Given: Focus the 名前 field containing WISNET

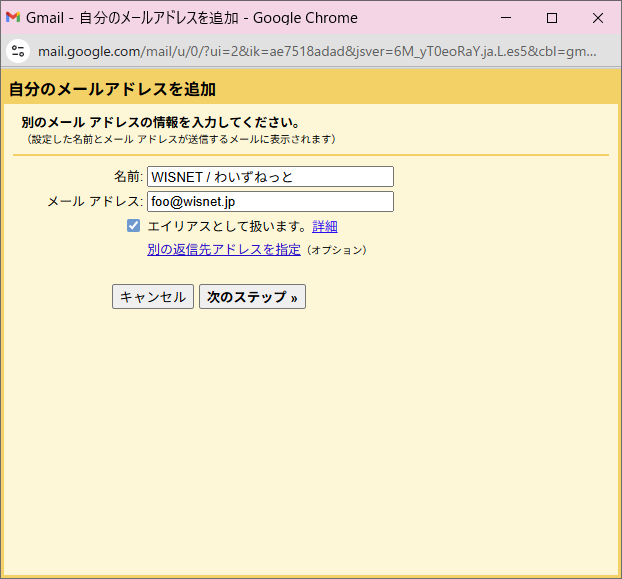Looking at the screenshot, I should (x=270, y=177).
